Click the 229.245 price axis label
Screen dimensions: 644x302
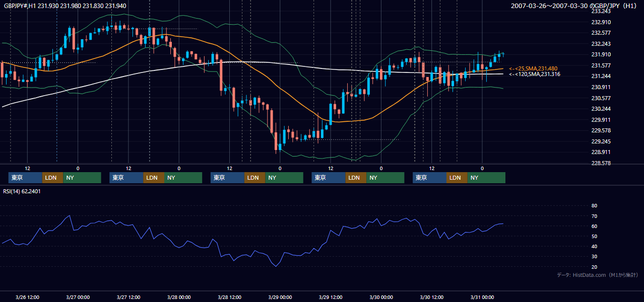coord(600,141)
